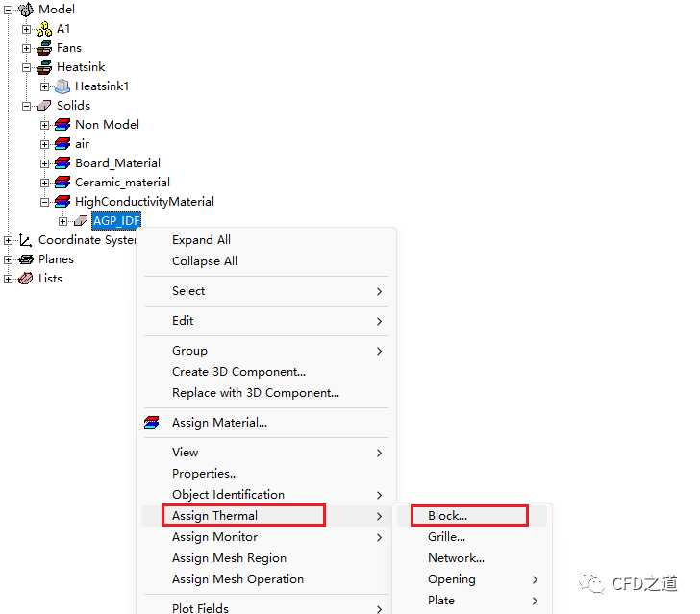Select the Fans tree item
This screenshot has width=700, height=614.
(x=69, y=48)
